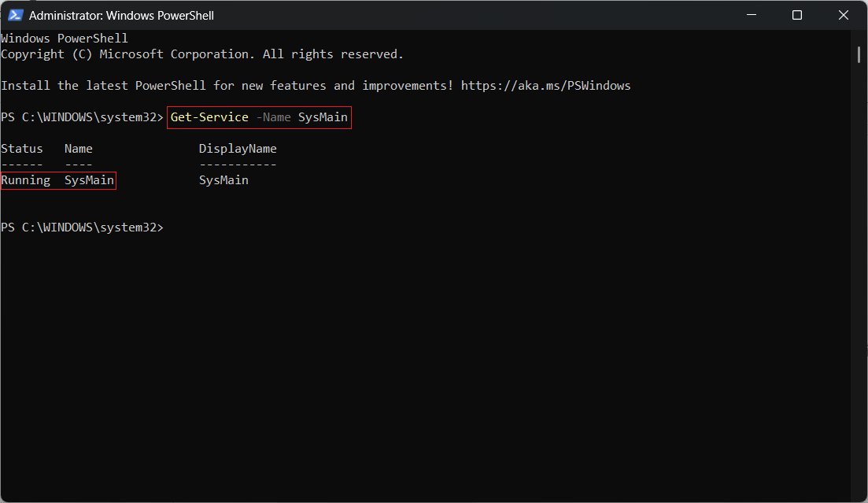Click SysMain under the DisplayName column

223,180
